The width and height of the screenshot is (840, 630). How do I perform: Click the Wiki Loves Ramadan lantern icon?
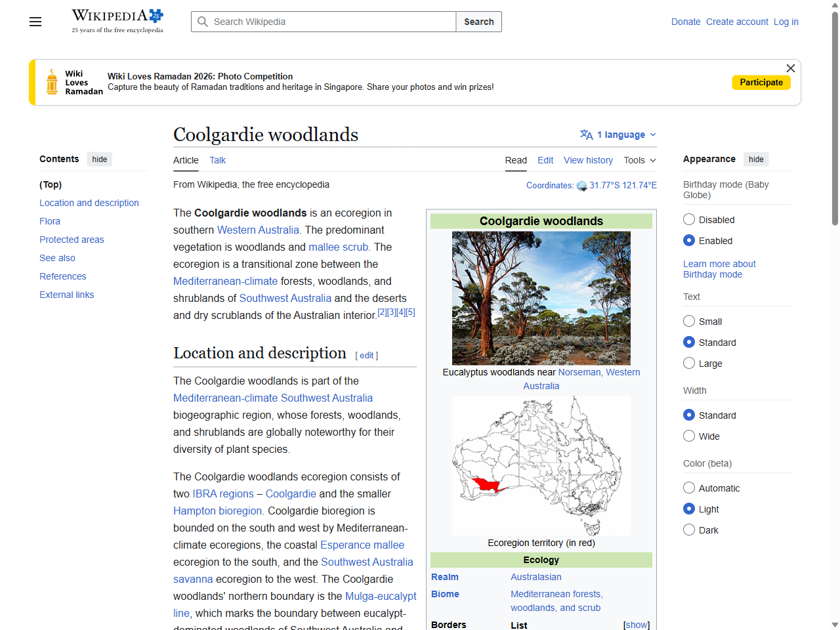click(51, 82)
